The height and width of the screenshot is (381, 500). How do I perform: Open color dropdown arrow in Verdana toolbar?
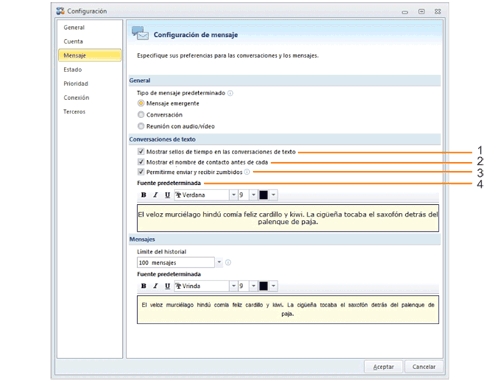[x=273, y=195]
